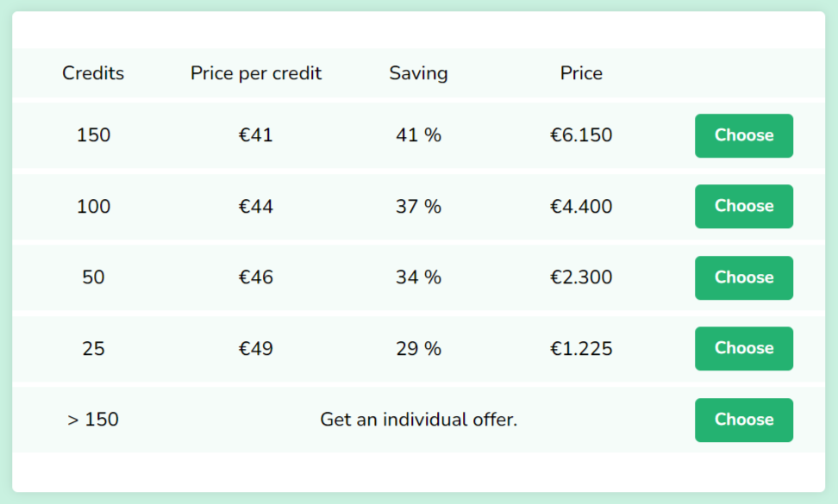Click the 29 % saving value
The image size is (838, 504).
[x=418, y=348]
